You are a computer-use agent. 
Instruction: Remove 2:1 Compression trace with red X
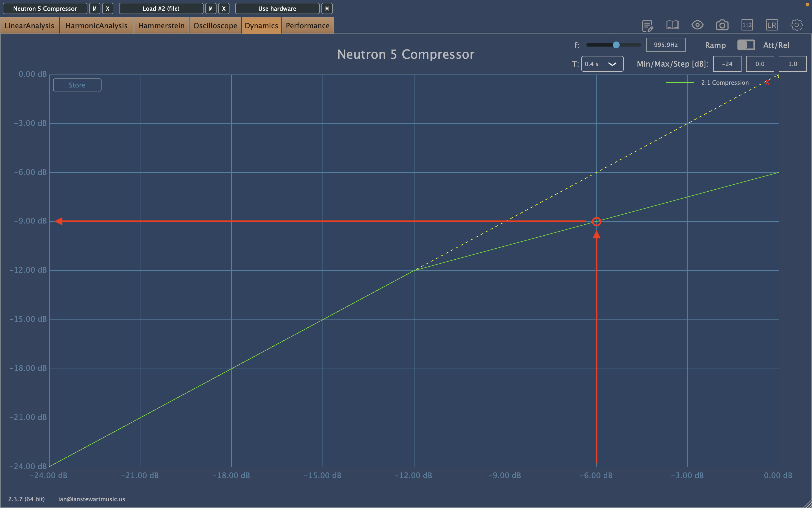767,82
